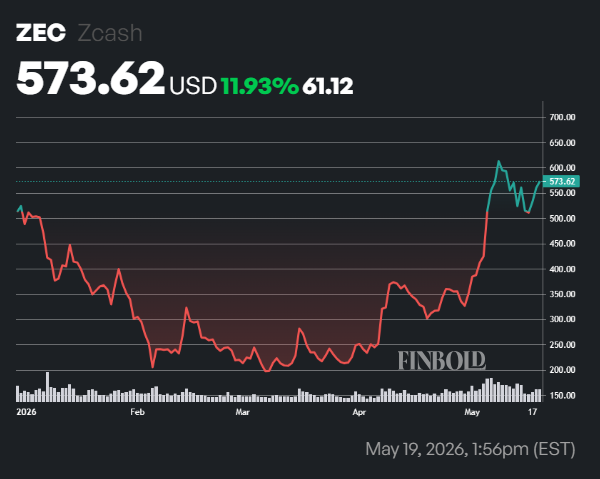Click the 300.00 price axis label

(x=562, y=319)
